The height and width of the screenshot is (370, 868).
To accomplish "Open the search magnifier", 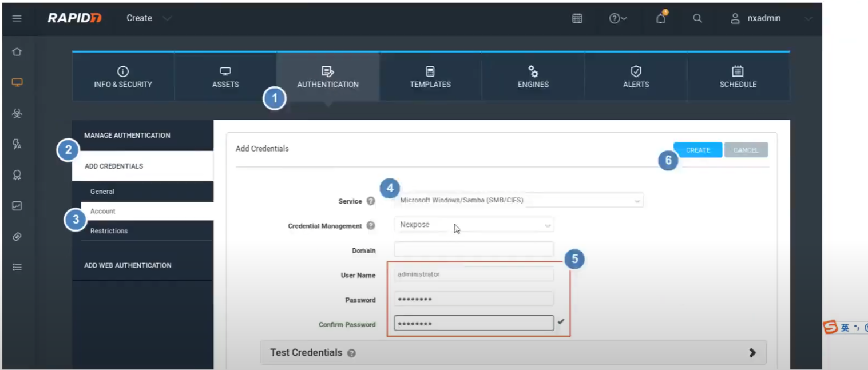I will pos(697,18).
